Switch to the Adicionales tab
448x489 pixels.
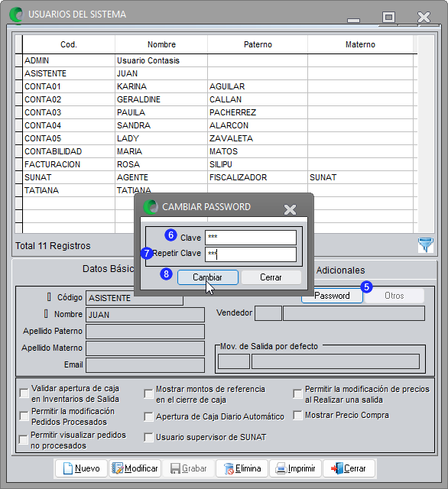tap(340, 270)
